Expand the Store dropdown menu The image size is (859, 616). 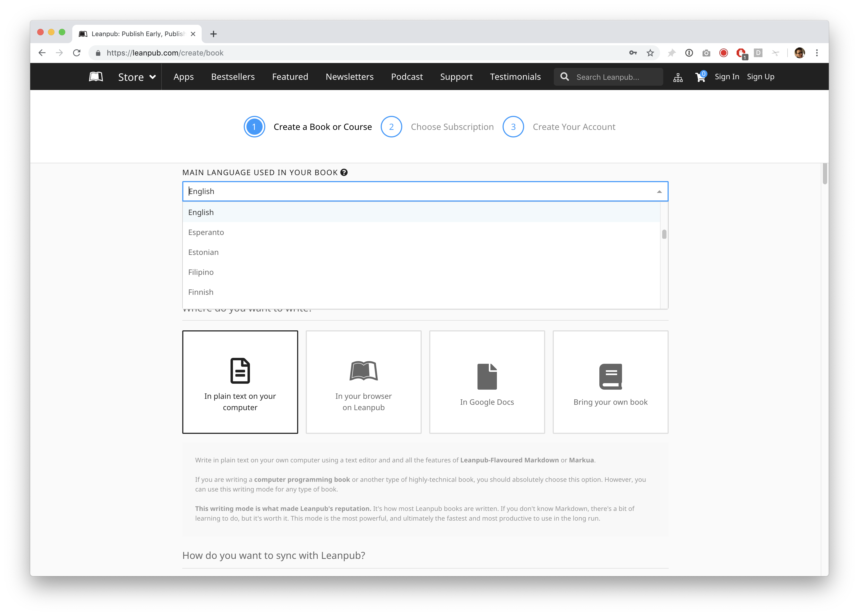point(137,77)
